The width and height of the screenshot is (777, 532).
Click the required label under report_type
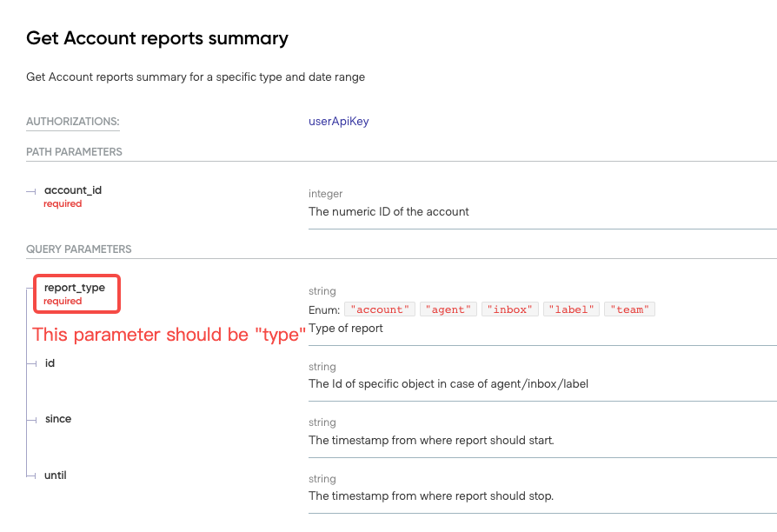point(63,301)
